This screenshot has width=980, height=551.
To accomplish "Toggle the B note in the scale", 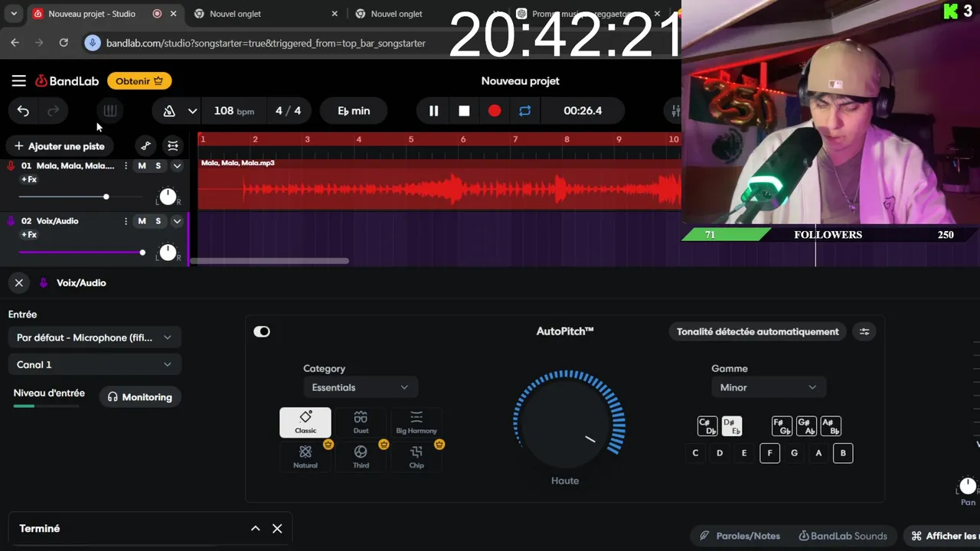I will click(x=843, y=453).
